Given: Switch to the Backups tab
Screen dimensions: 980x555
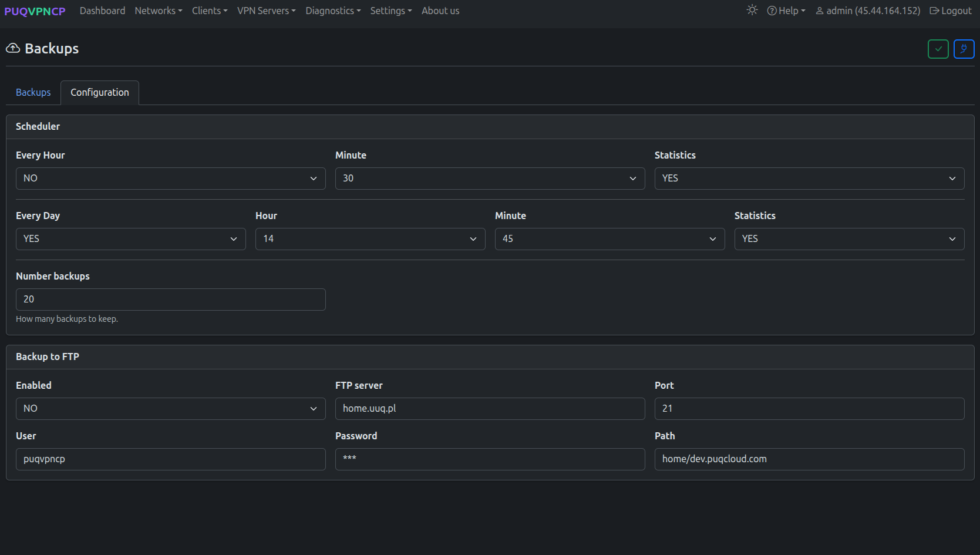Looking at the screenshot, I should (33, 92).
